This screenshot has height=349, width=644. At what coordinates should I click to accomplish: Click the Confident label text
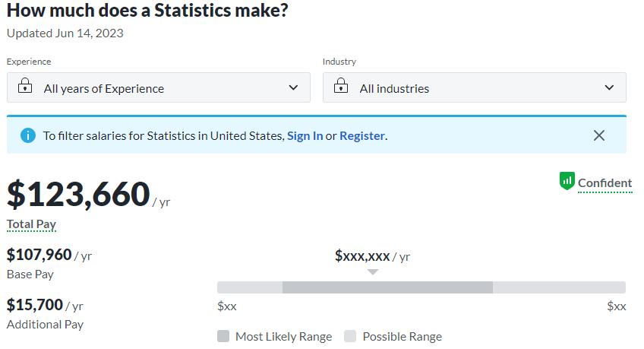click(x=605, y=182)
